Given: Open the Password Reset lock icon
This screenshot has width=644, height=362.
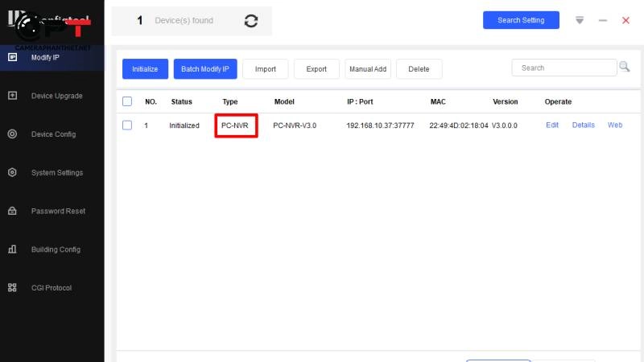Looking at the screenshot, I should coord(12,211).
